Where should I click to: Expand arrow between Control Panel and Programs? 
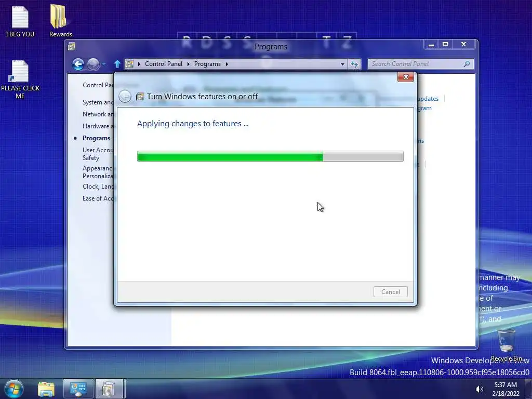pos(188,64)
